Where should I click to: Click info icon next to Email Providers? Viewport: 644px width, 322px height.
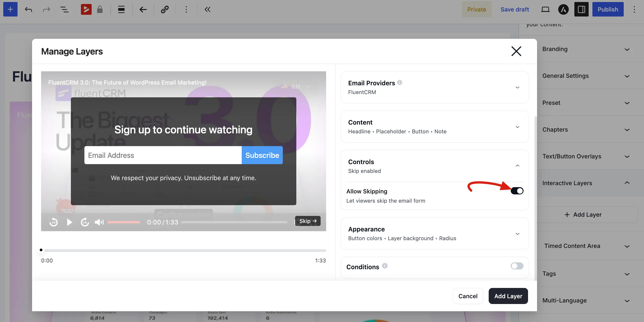pyautogui.click(x=400, y=83)
